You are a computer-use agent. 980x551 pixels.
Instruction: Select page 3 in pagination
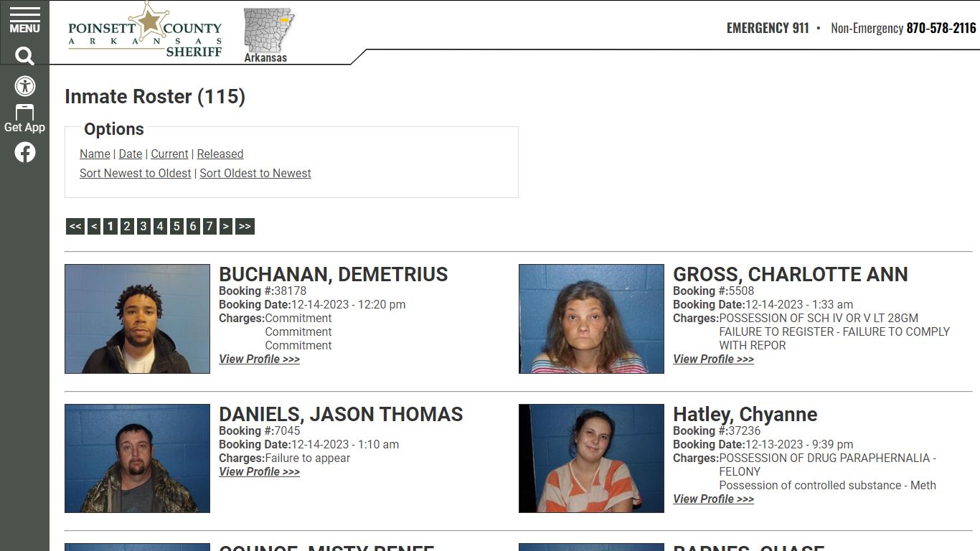[x=143, y=227]
